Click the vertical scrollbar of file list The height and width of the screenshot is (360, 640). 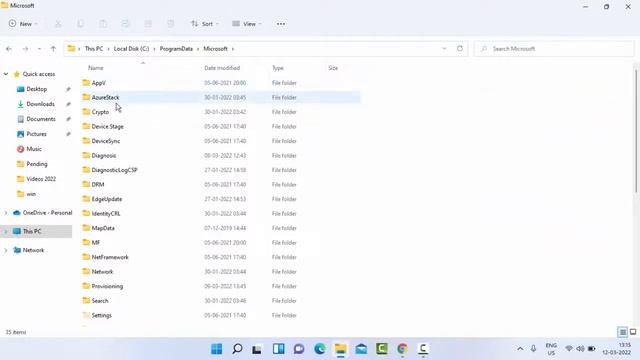coord(636,131)
